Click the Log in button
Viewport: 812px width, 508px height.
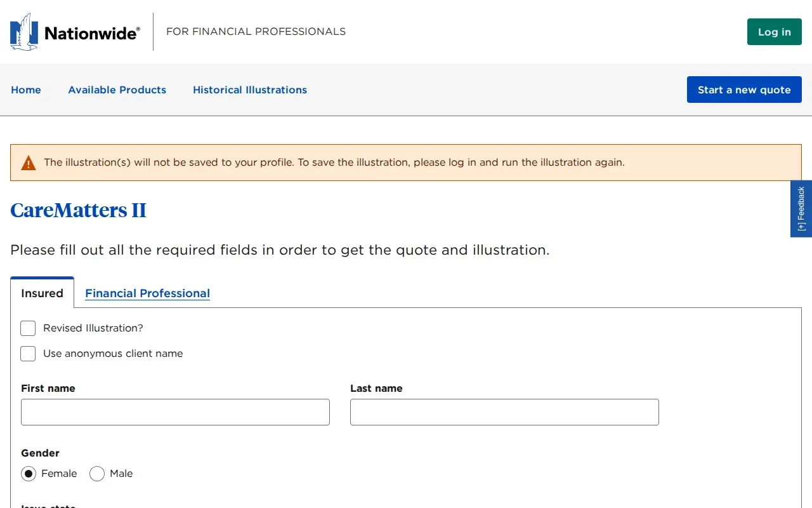775,32
